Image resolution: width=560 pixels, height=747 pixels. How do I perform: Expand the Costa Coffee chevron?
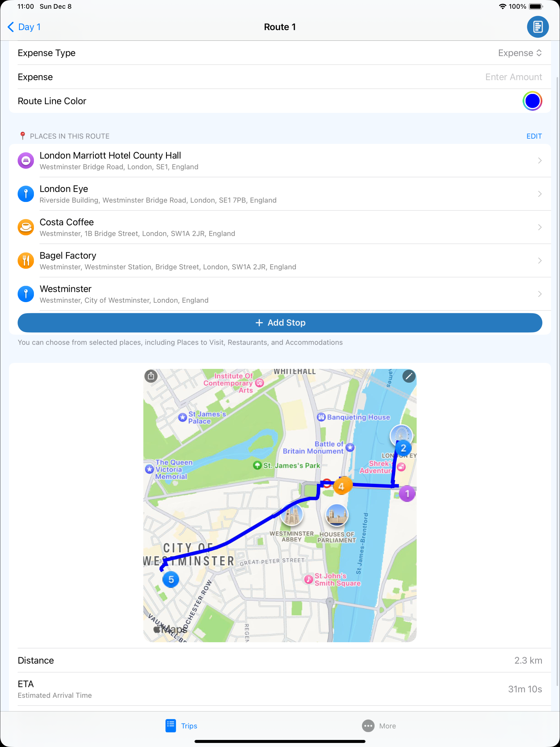pyautogui.click(x=539, y=227)
